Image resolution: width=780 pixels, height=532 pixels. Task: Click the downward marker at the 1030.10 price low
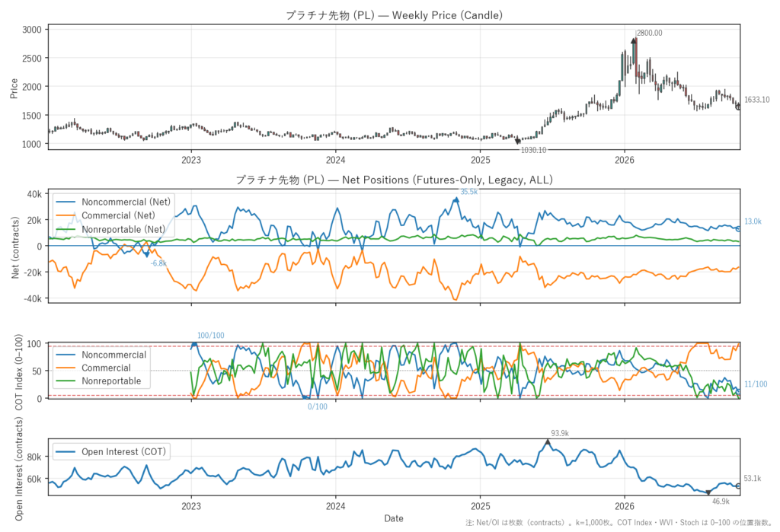[518, 142]
